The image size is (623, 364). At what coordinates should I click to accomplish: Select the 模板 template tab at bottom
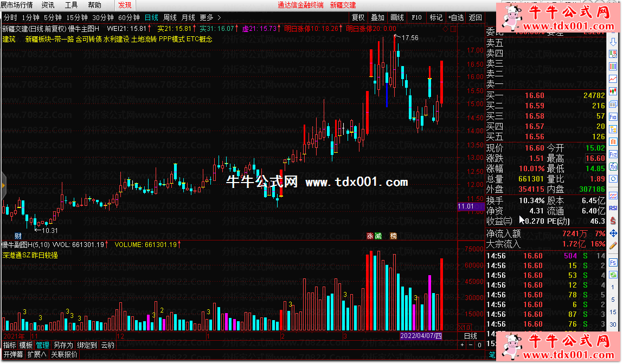(x=26, y=346)
